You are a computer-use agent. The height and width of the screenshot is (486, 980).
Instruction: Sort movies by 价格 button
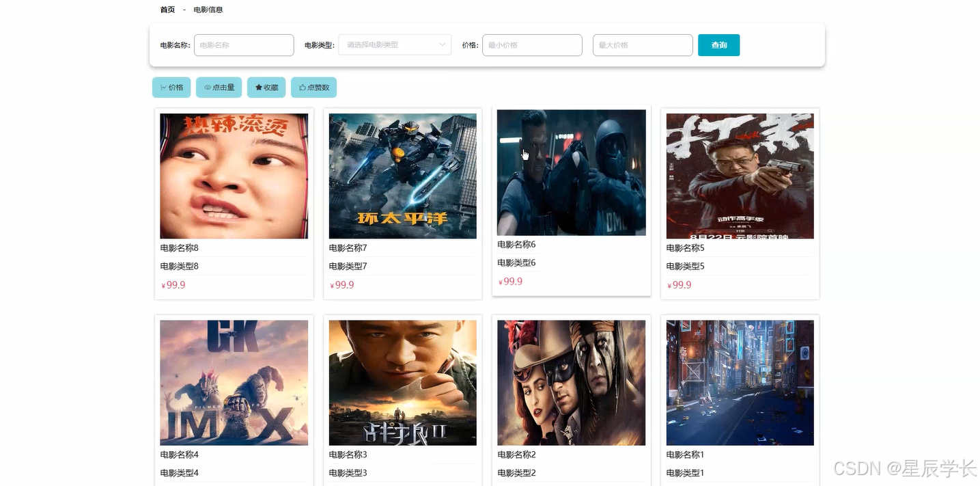(171, 87)
